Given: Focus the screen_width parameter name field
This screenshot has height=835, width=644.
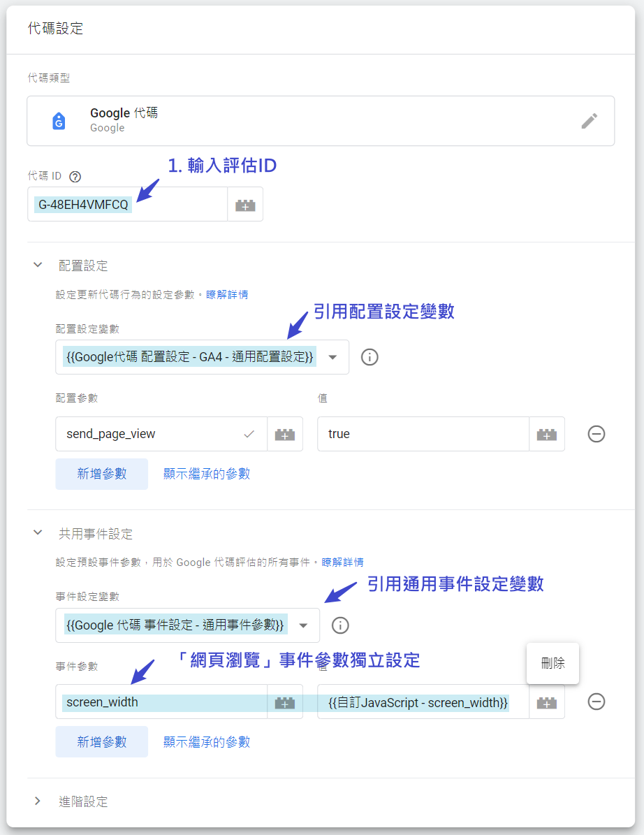Looking at the screenshot, I should (161, 702).
